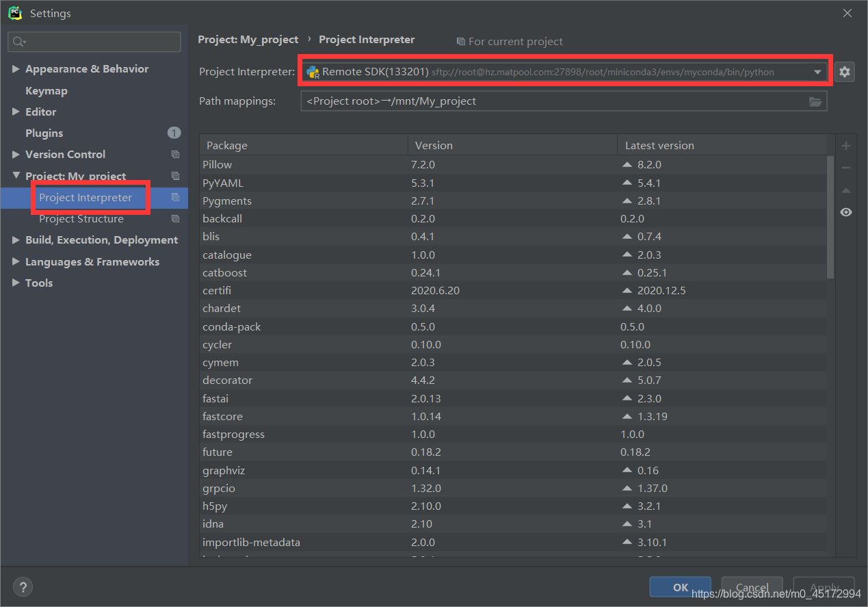Select the fastai package row
This screenshot has width=868, height=607.
(512, 399)
